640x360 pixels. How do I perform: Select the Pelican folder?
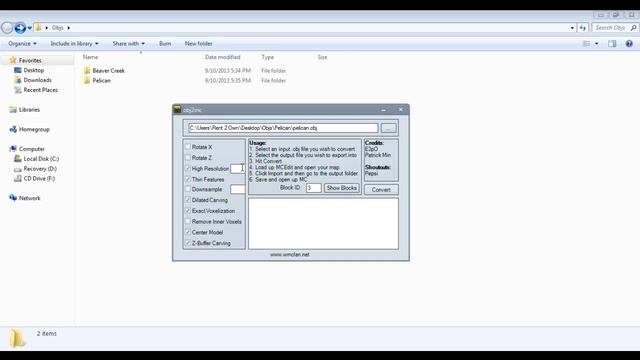(x=101, y=80)
